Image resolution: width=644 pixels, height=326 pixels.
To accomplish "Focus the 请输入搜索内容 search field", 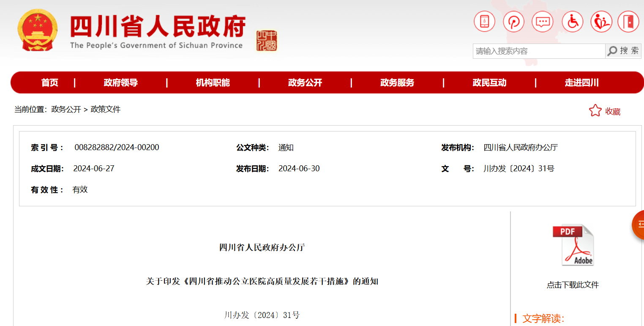I will point(539,51).
